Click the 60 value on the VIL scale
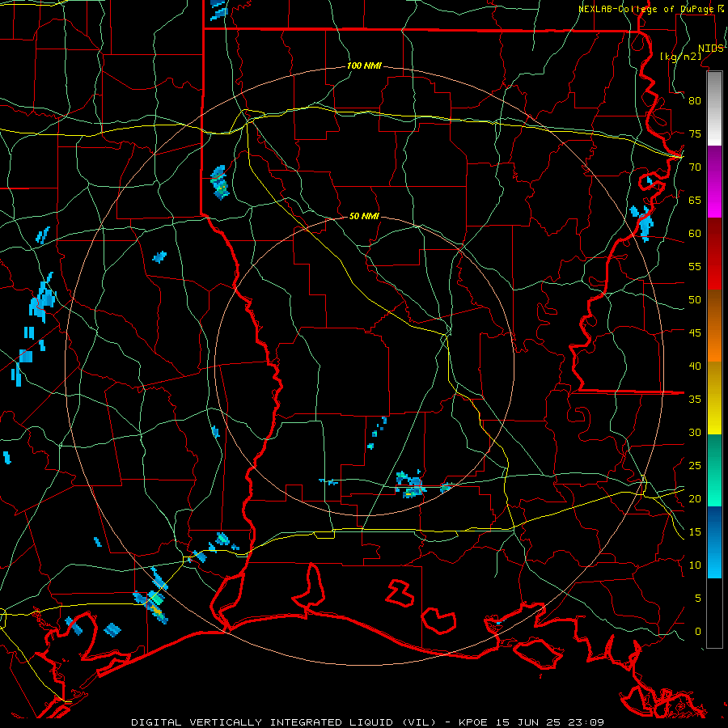Viewport: 728px width, 728px height. 695,234
